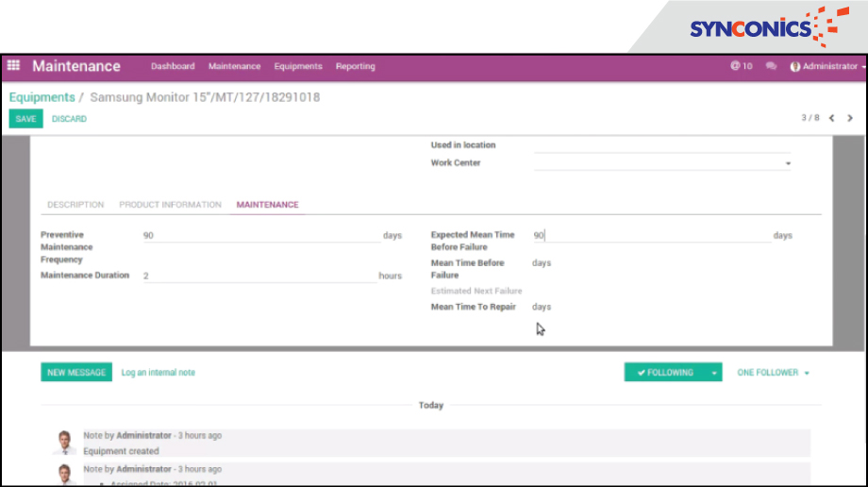Click the record counter '3 / 8'
The width and height of the screenshot is (868, 487).
(x=810, y=117)
